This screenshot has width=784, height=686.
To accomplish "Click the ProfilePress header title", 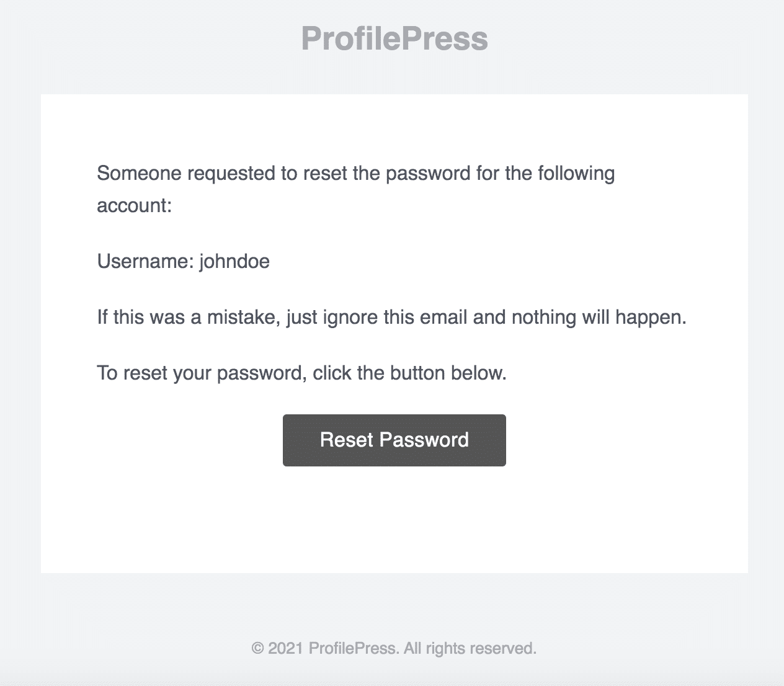I will click(394, 38).
